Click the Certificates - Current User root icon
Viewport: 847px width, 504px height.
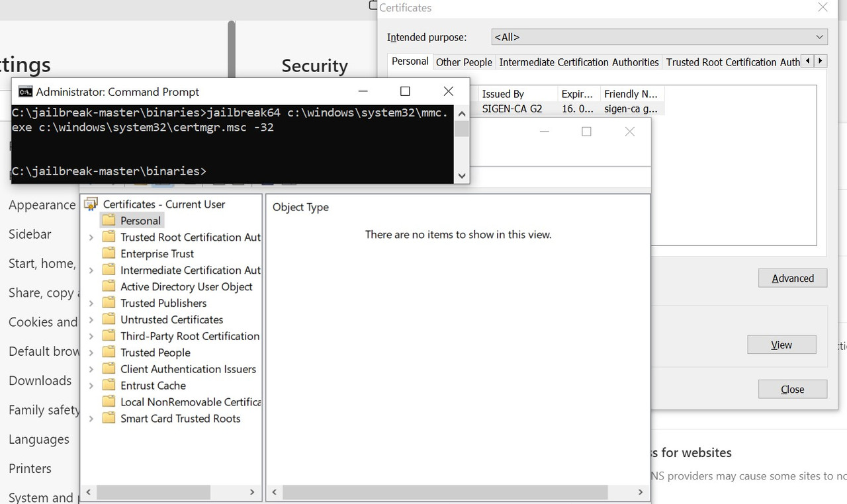click(91, 204)
